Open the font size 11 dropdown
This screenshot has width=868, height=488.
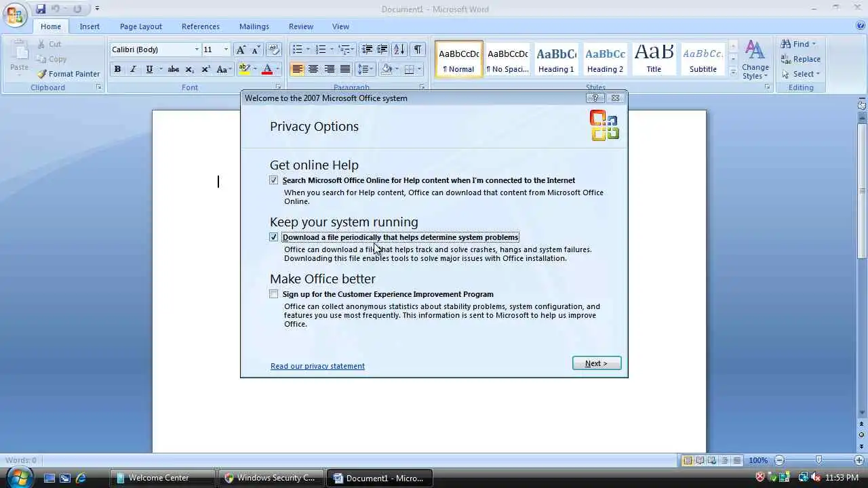(226, 49)
